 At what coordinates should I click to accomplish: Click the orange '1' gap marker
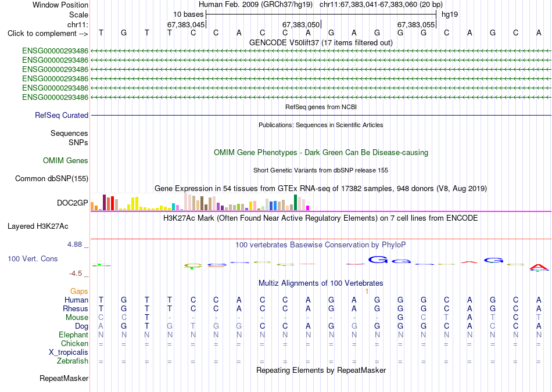(367, 292)
